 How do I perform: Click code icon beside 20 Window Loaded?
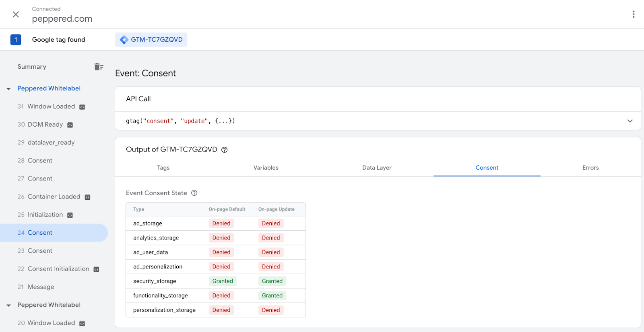click(82, 324)
